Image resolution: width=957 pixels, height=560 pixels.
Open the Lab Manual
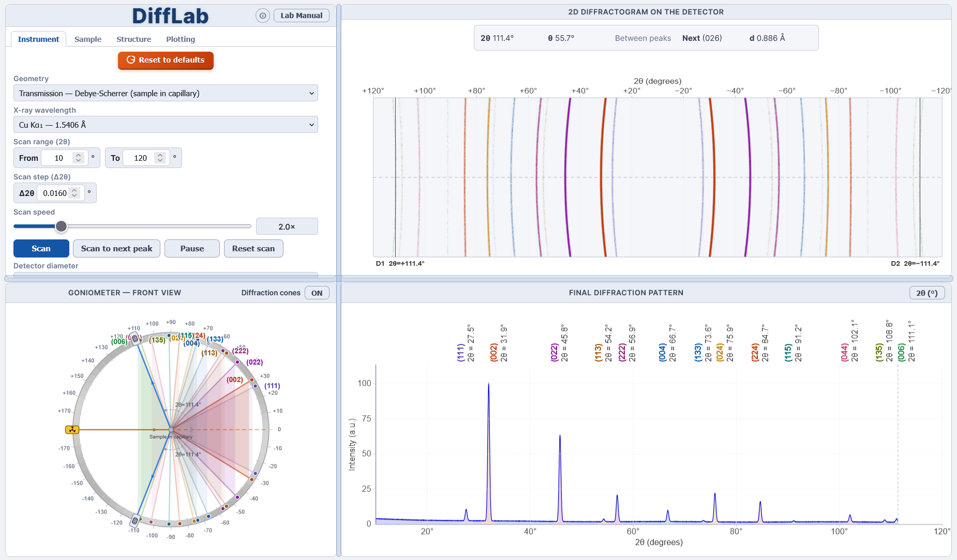pos(301,16)
